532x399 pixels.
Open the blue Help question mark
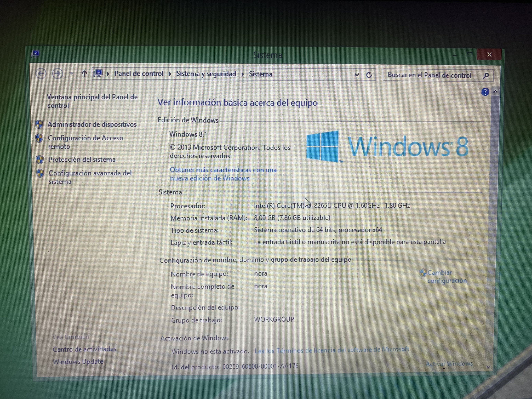click(485, 92)
